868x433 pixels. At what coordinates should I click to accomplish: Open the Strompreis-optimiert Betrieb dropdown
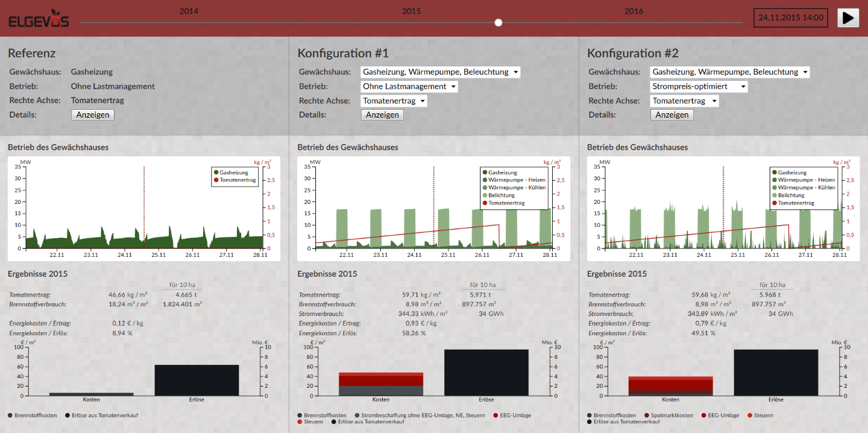click(699, 86)
